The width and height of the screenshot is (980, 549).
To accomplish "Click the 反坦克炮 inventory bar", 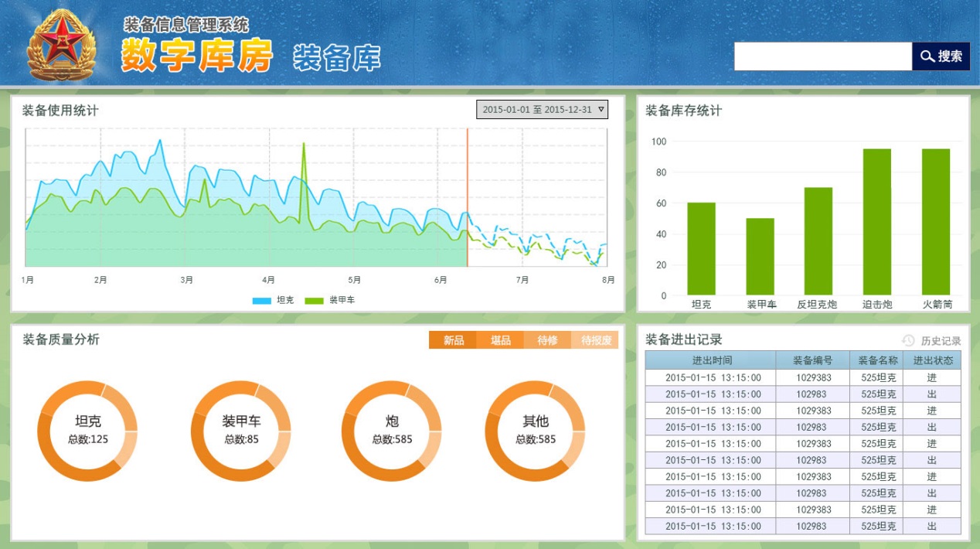I will coord(818,241).
